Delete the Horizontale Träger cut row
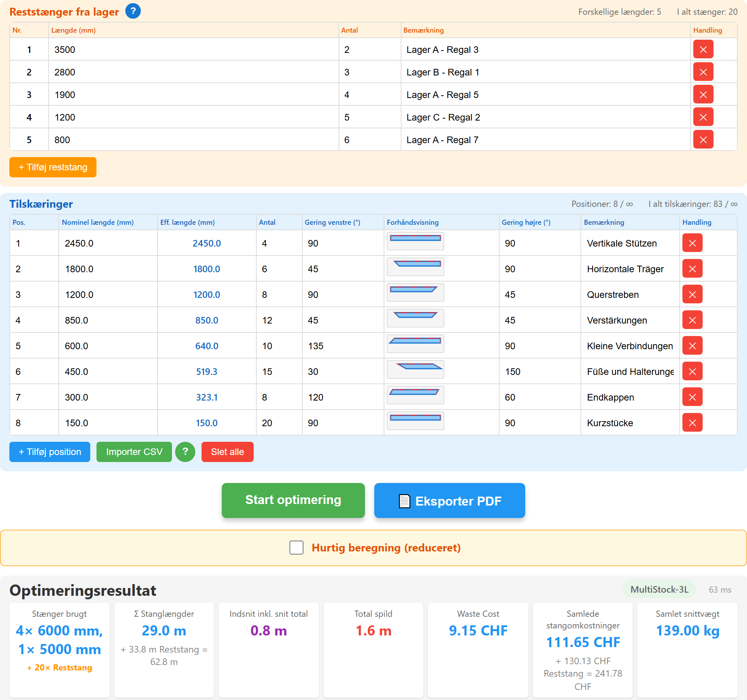 [x=692, y=269]
